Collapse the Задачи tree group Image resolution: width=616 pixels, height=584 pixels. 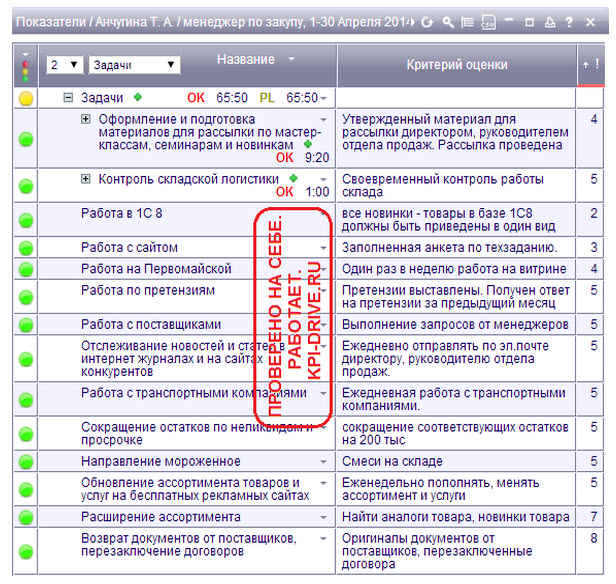click(68, 97)
